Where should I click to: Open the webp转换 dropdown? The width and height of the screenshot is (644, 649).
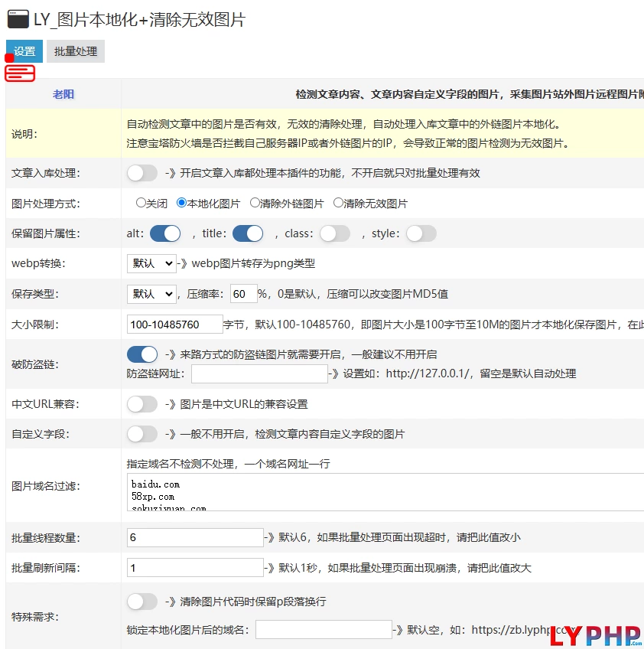(x=151, y=263)
